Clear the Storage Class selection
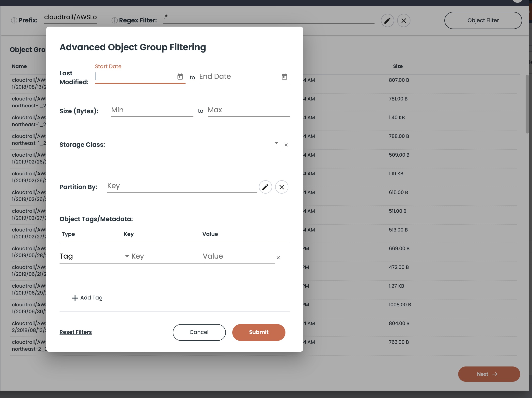Screen dimensions: 532x398 (286, 145)
